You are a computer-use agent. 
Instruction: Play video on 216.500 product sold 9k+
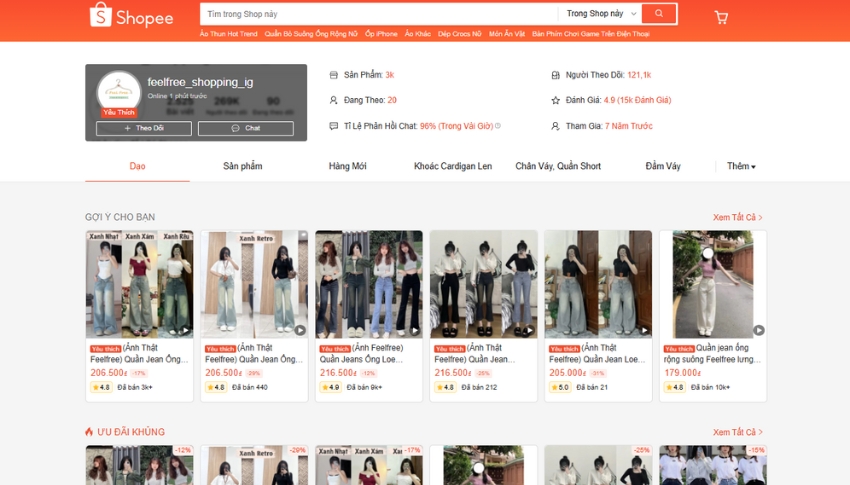[x=415, y=330]
